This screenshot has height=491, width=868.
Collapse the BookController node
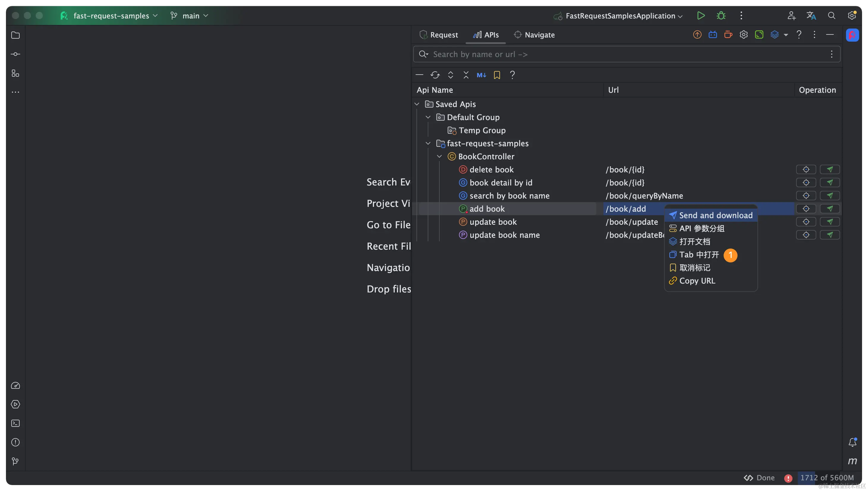pos(439,156)
